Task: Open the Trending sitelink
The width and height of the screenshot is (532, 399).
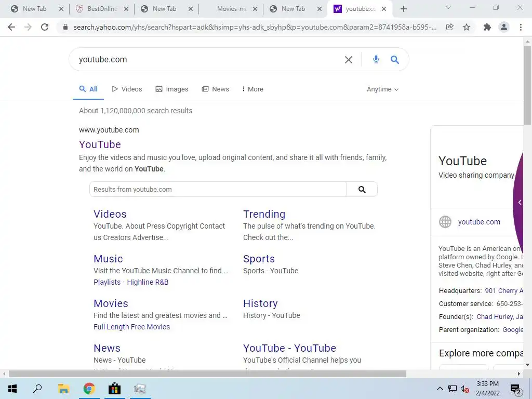Action: [x=264, y=214]
